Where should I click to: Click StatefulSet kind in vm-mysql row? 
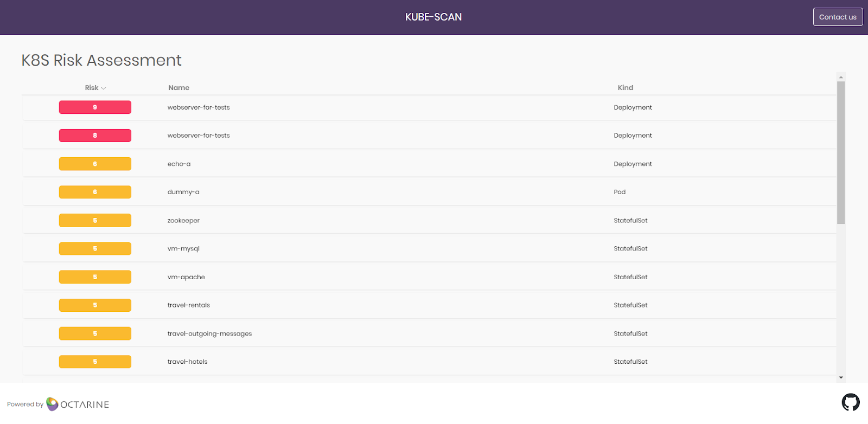630,248
